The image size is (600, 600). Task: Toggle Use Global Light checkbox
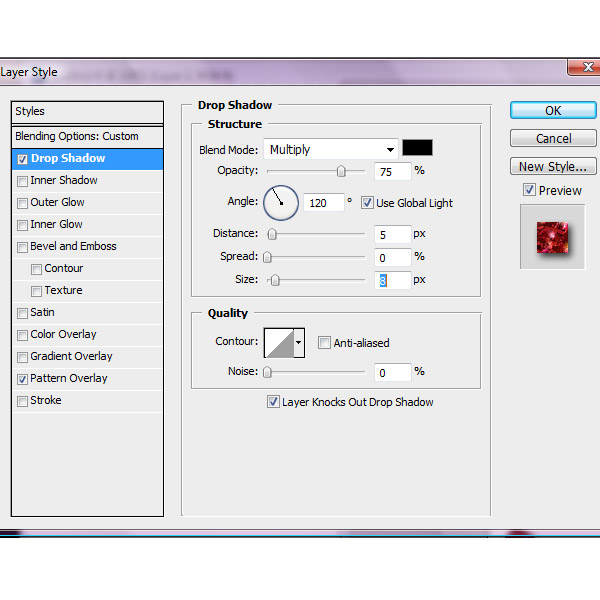click(367, 203)
